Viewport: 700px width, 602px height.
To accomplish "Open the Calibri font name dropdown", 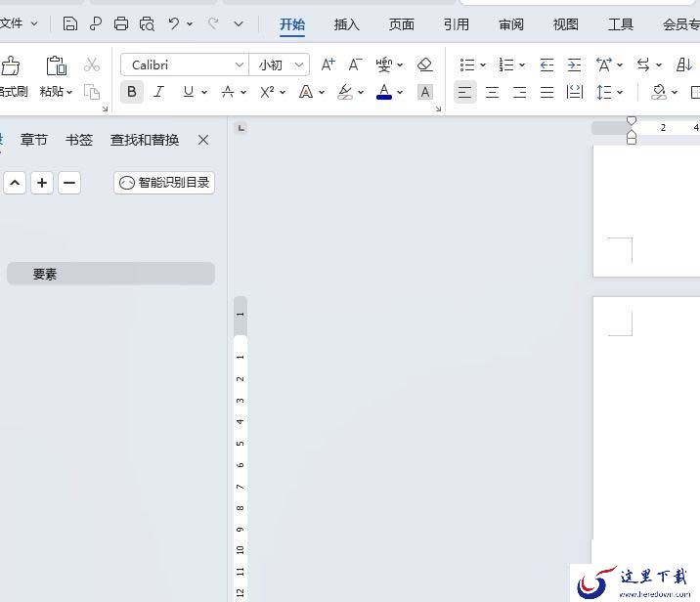I will 240,65.
